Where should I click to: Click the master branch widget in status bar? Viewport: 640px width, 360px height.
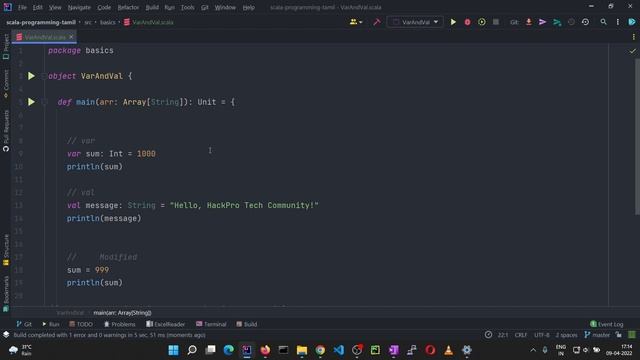(597, 335)
